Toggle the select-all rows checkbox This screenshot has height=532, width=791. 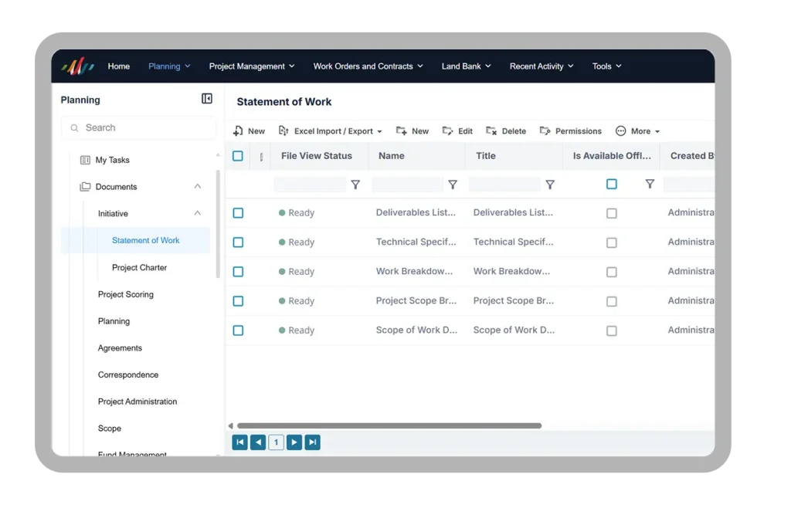[x=238, y=156]
